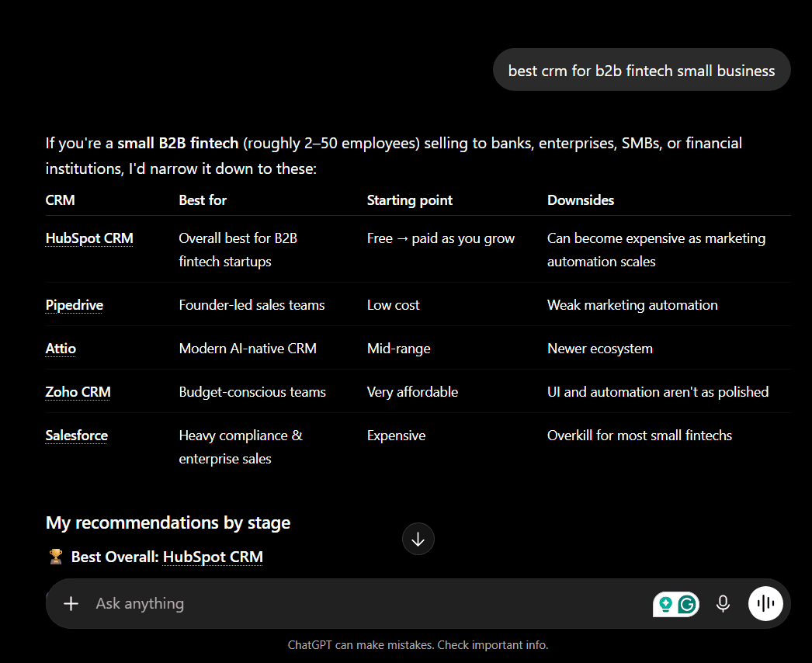Click the 'Budget-conscious teams' cell

[252, 392]
